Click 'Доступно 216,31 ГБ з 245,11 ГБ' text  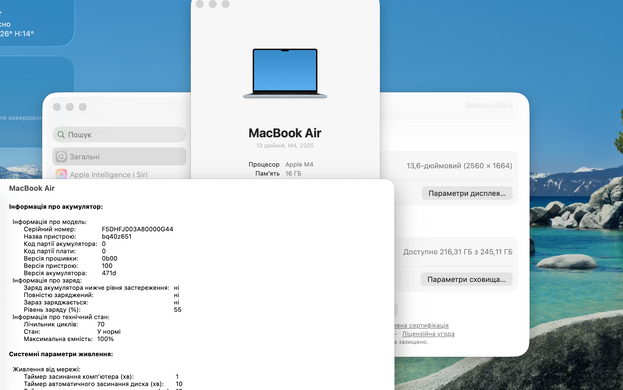458,252
